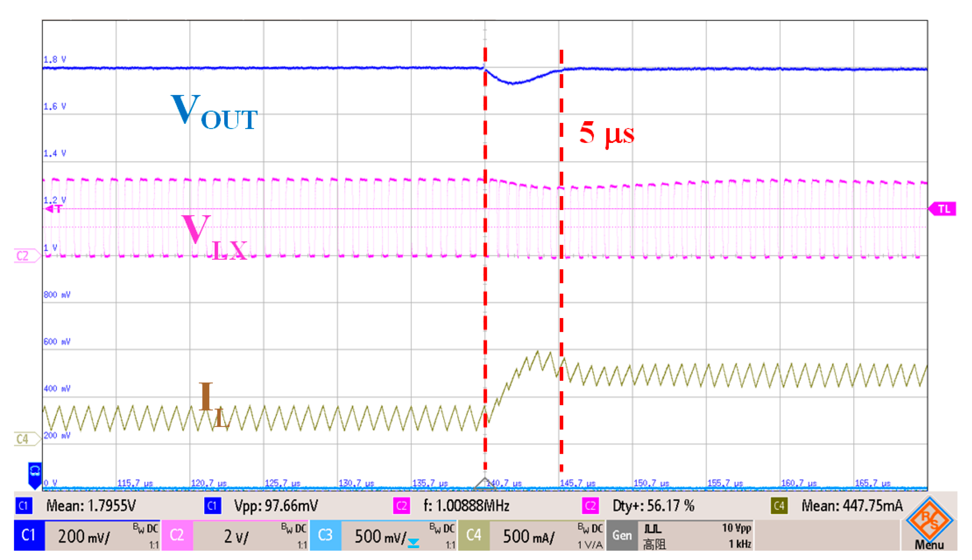Screen dimensions: 972x560
Task: Click the TL trigger level marker
Action: click(944, 209)
